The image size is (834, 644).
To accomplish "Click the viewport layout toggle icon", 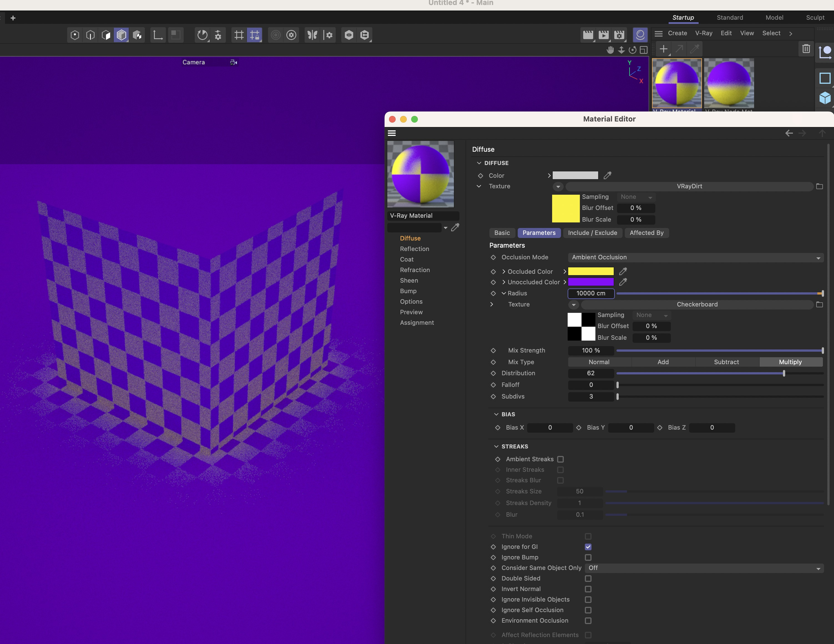I will (644, 50).
